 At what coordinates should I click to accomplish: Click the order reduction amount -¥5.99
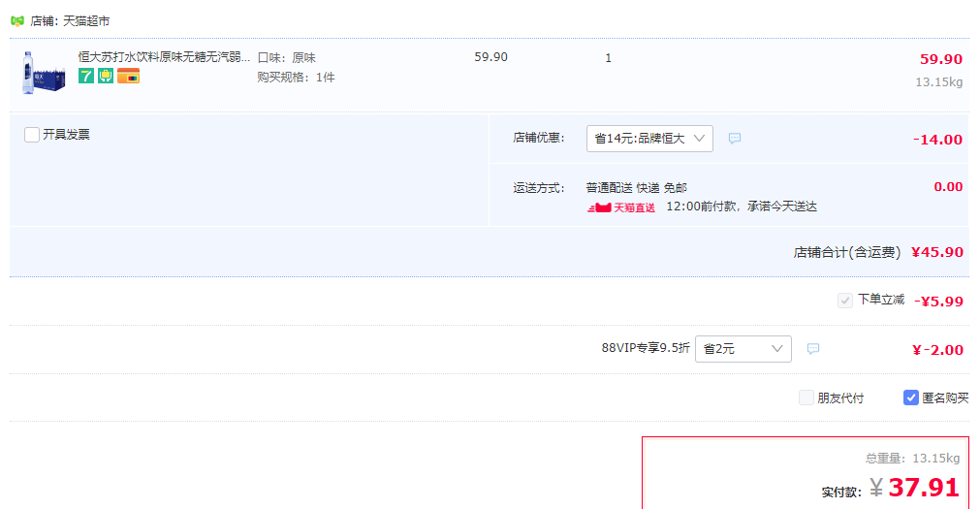938,301
